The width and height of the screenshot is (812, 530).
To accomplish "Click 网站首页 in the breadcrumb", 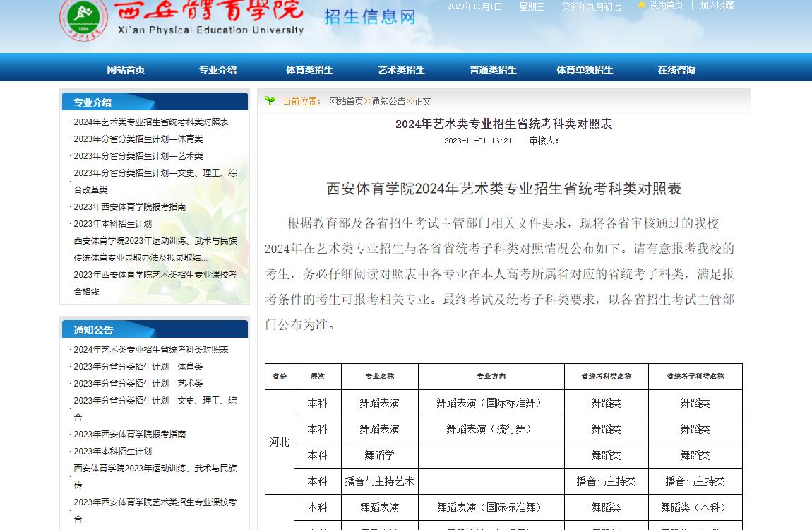I will pyautogui.click(x=346, y=101).
